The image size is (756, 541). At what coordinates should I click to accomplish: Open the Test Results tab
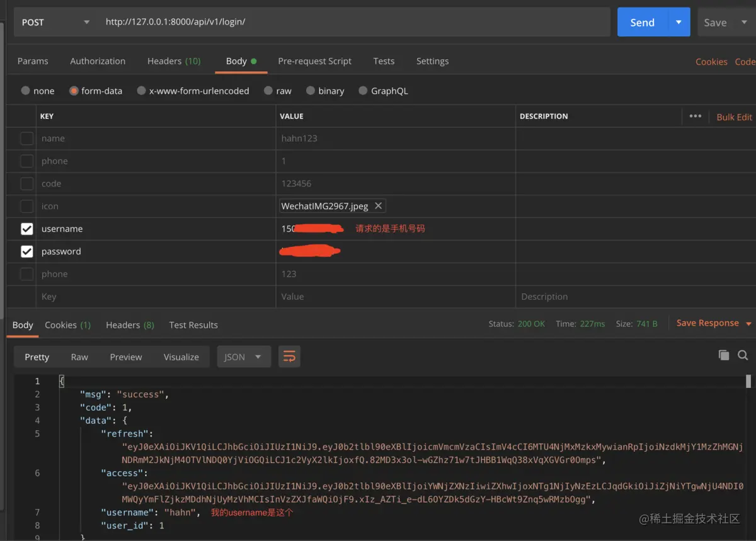193,325
